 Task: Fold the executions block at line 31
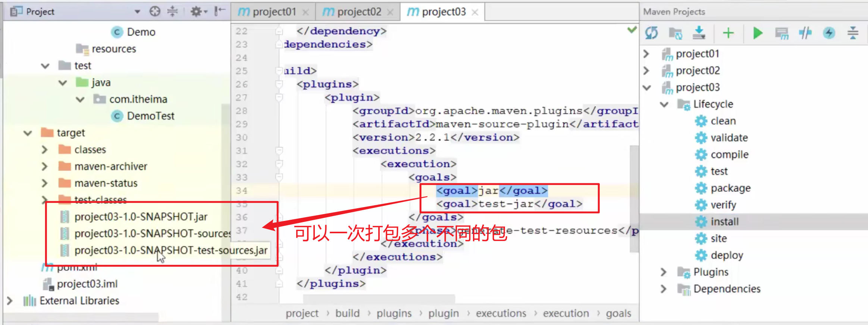point(279,151)
